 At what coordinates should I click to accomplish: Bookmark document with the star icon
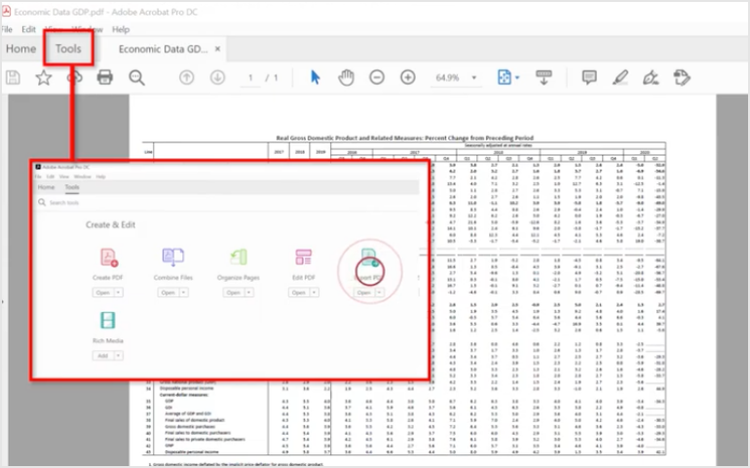click(44, 78)
